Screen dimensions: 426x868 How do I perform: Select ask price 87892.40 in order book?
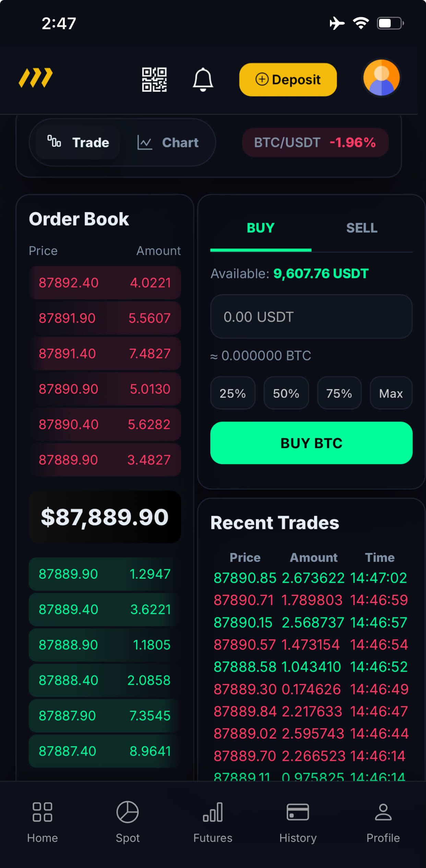69,283
